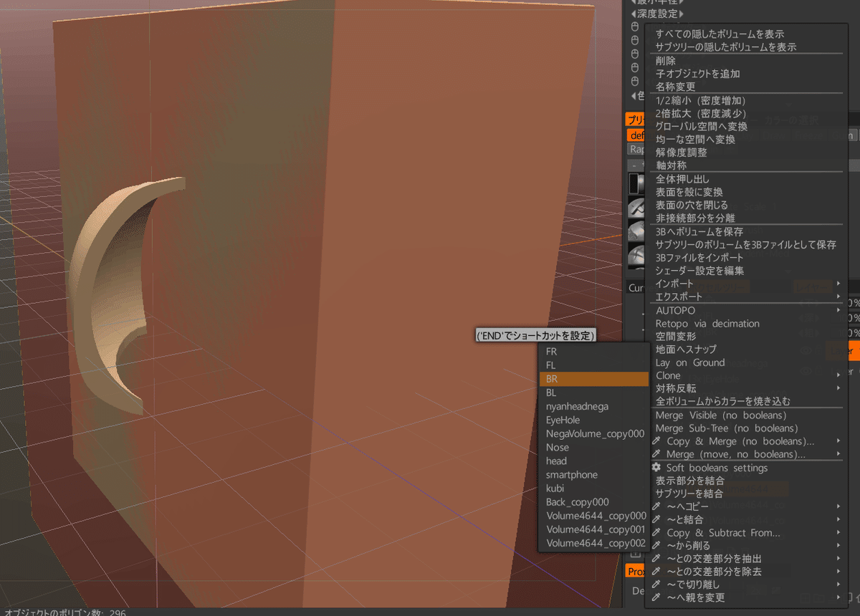Select 空間変形 menu entry
Viewport: 860px width, 616px height.
[x=676, y=337]
